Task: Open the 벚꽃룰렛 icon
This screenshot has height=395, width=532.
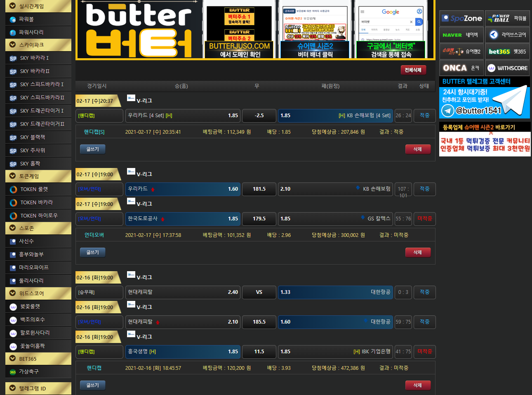Action: 13,307
